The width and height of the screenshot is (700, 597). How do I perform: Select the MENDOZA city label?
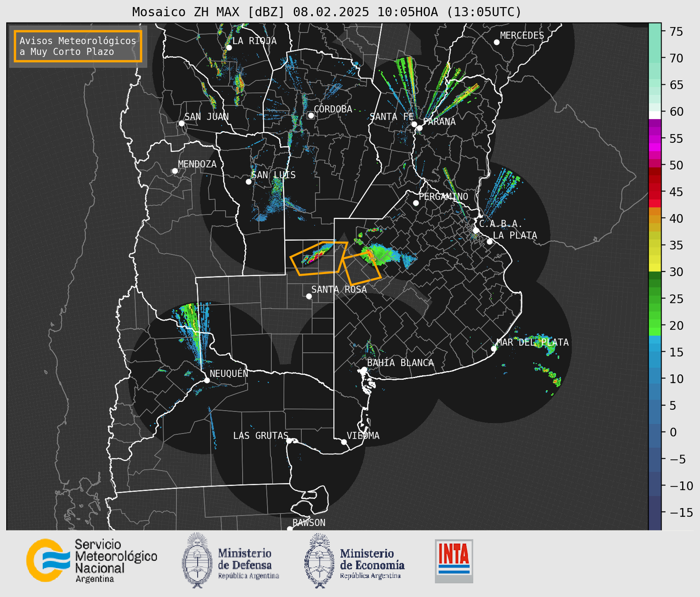(x=198, y=164)
